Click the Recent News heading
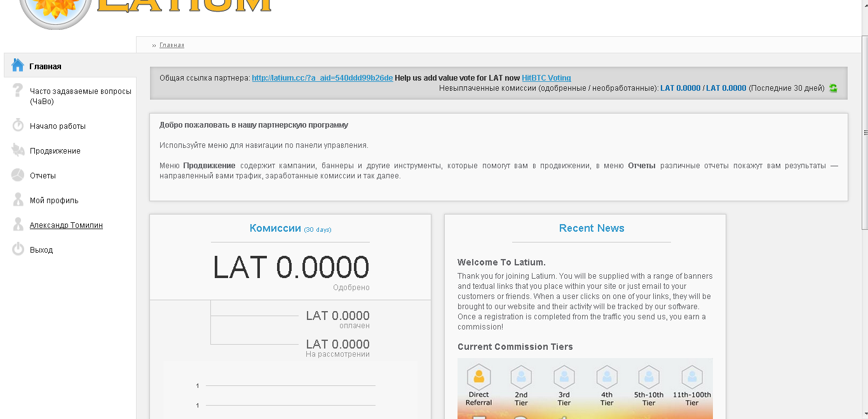The image size is (868, 419). (592, 229)
